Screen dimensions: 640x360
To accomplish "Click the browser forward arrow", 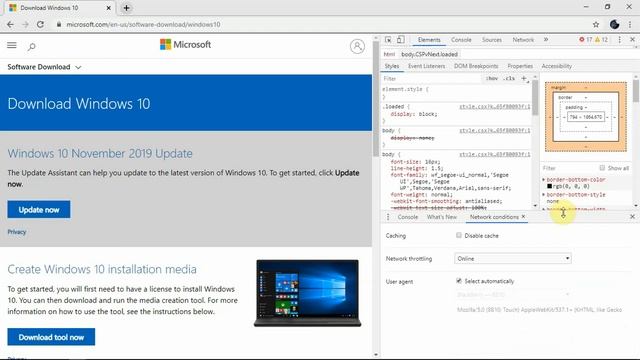I will coord(25,24).
